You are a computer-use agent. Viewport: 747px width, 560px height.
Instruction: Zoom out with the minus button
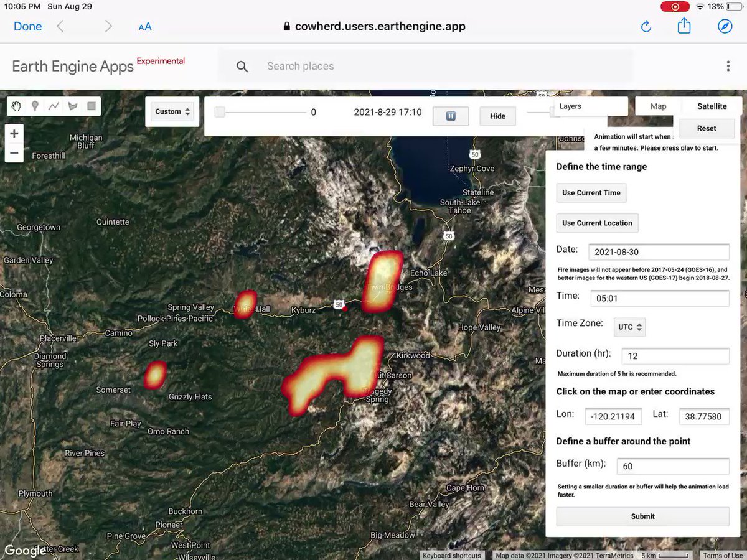click(14, 152)
